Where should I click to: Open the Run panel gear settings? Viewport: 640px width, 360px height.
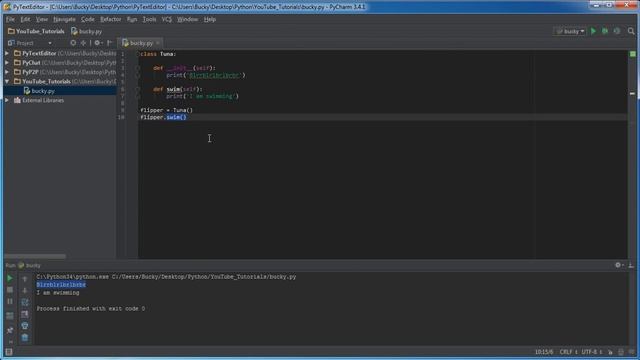[x=618, y=265]
